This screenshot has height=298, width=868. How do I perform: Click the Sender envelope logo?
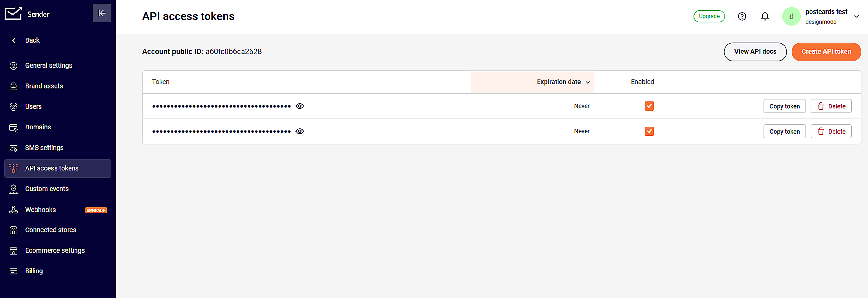pos(13,14)
